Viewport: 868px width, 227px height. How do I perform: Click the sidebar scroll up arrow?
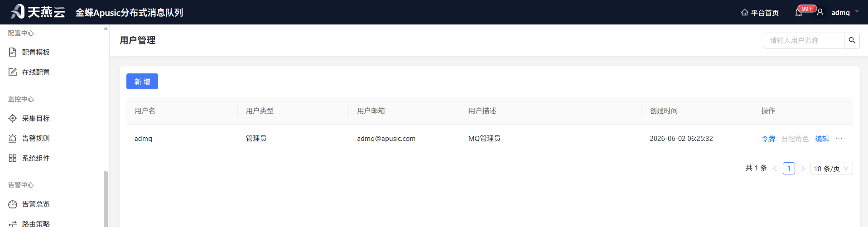tap(106, 28)
